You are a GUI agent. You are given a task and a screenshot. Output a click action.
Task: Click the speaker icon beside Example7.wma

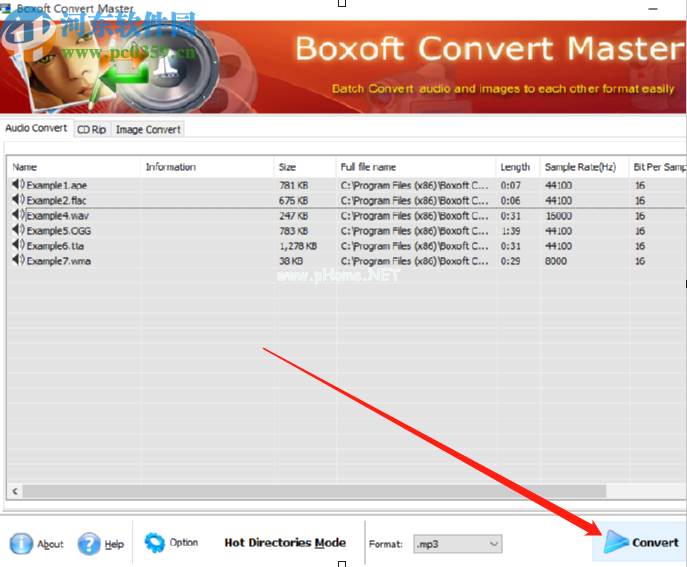[x=18, y=260]
